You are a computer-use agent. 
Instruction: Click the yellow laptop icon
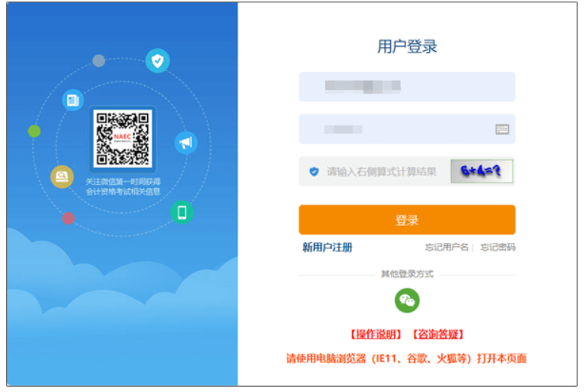tap(62, 177)
